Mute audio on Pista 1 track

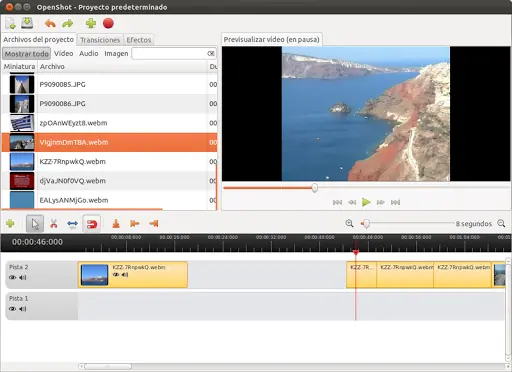23,309
